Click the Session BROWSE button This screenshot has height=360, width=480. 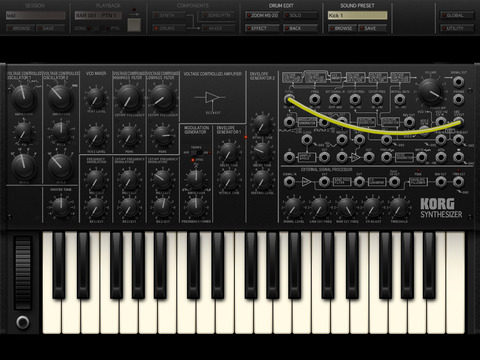tap(20, 28)
